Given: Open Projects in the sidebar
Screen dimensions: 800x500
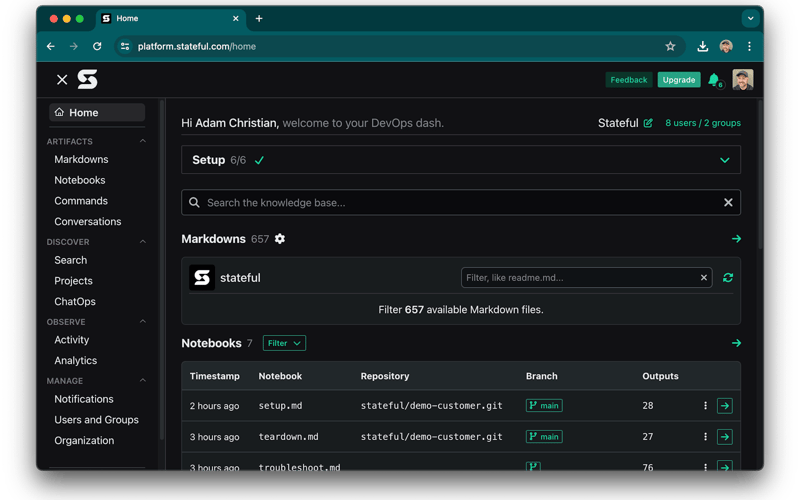Looking at the screenshot, I should [73, 281].
